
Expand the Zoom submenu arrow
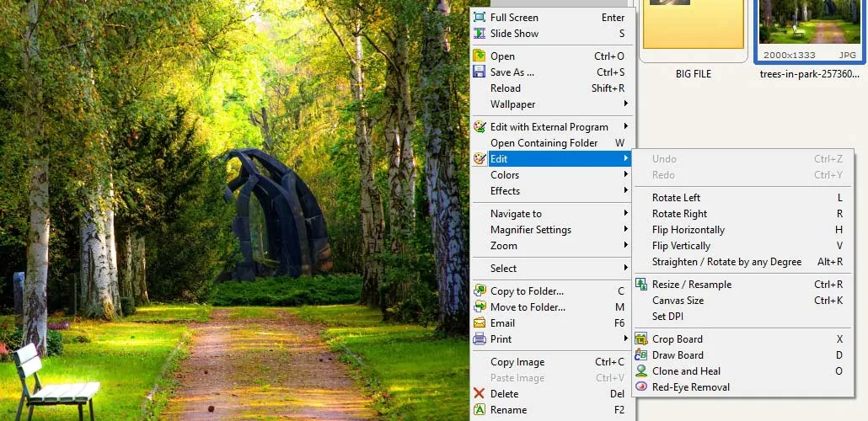point(625,246)
